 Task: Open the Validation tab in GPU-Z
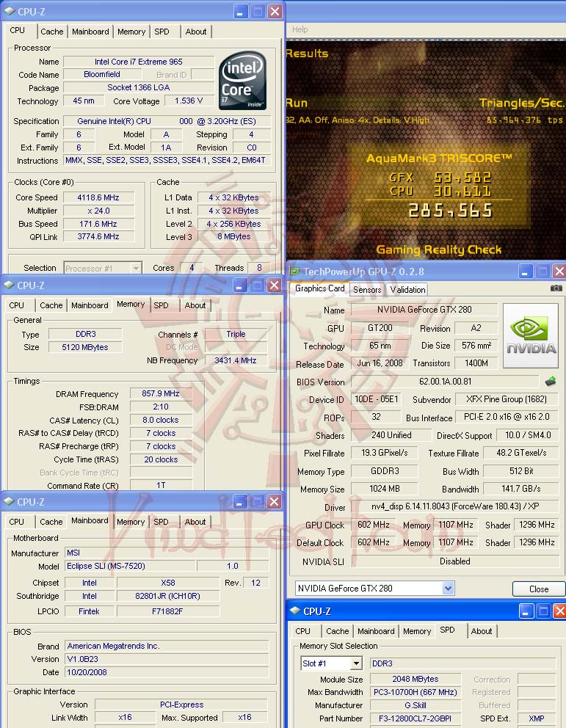[407, 290]
